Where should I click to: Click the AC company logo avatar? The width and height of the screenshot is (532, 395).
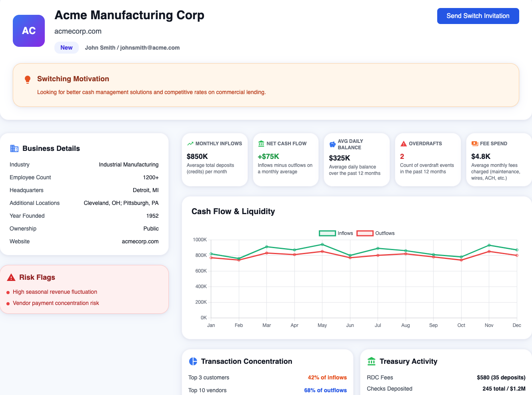click(29, 31)
